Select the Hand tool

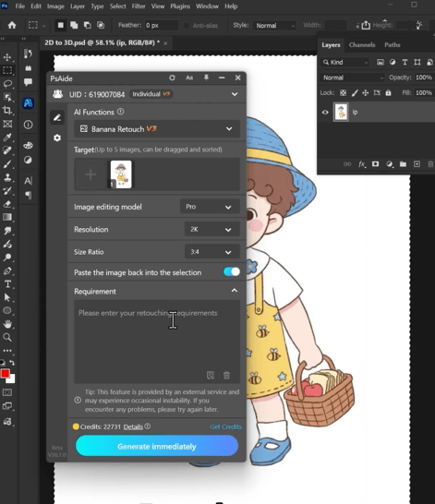tap(7, 324)
